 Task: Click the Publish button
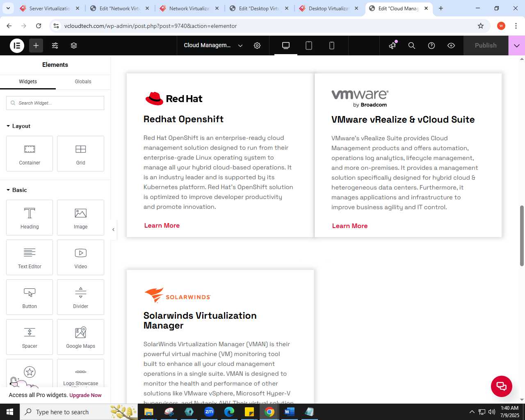point(486,46)
